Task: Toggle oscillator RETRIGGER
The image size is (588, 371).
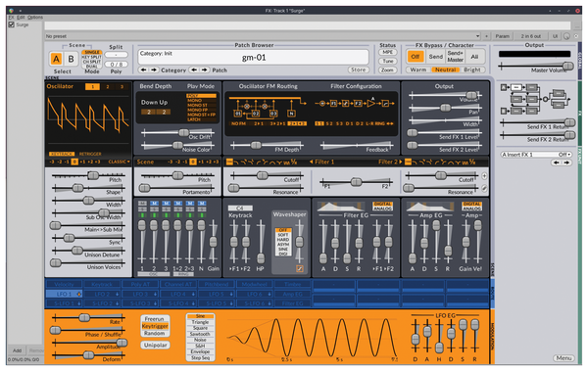Action: (x=90, y=154)
